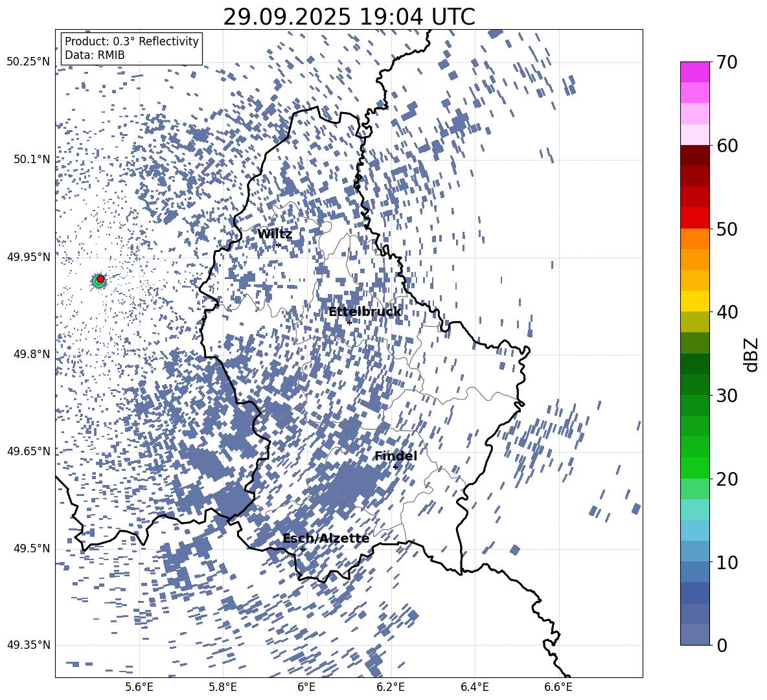
Task: Click the Ettelbruck station cross marker
Action: [349, 322]
